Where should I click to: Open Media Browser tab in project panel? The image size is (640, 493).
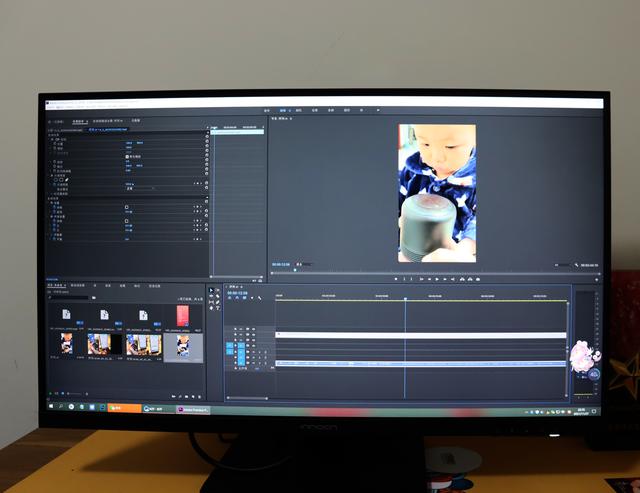[x=78, y=286]
